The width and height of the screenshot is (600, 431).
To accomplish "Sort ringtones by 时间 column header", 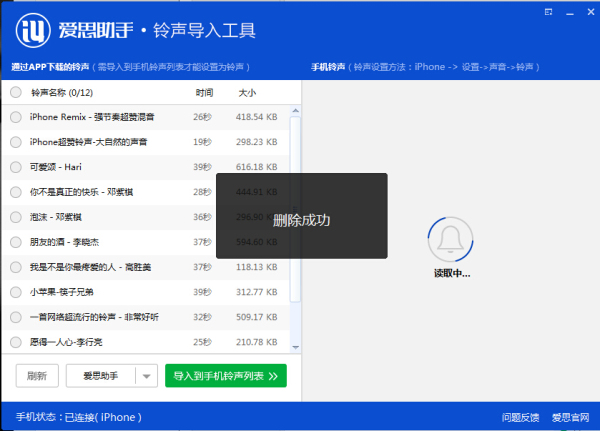I will (x=204, y=92).
